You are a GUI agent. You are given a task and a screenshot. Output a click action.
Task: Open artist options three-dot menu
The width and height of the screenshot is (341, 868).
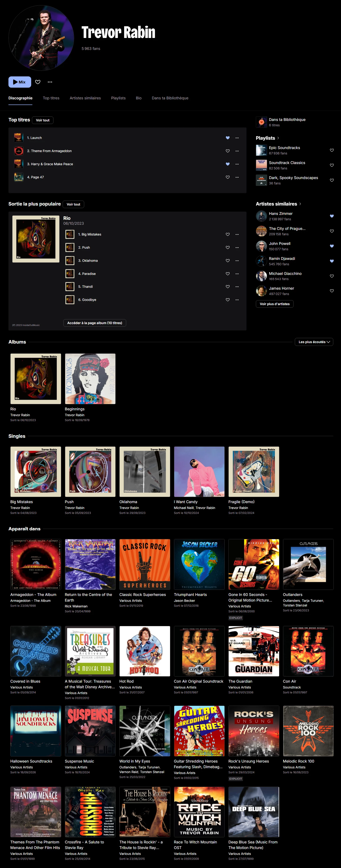(50, 82)
